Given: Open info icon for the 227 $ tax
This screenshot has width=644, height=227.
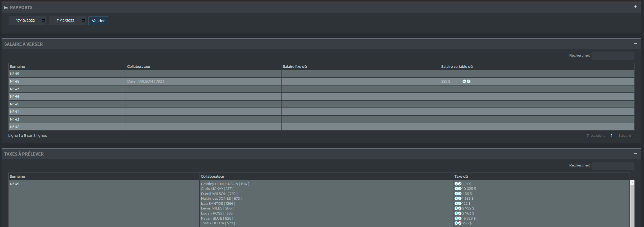Looking at the screenshot, I should [456, 184].
